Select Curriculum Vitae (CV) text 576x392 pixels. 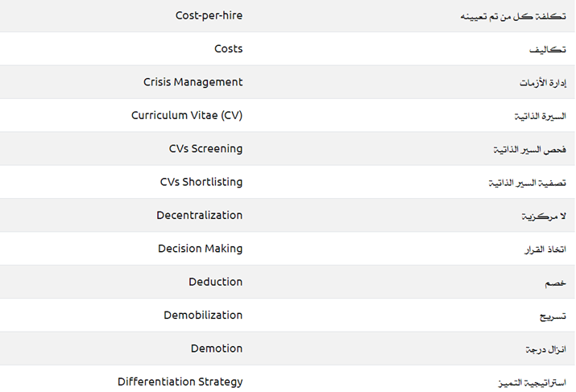pos(186,116)
